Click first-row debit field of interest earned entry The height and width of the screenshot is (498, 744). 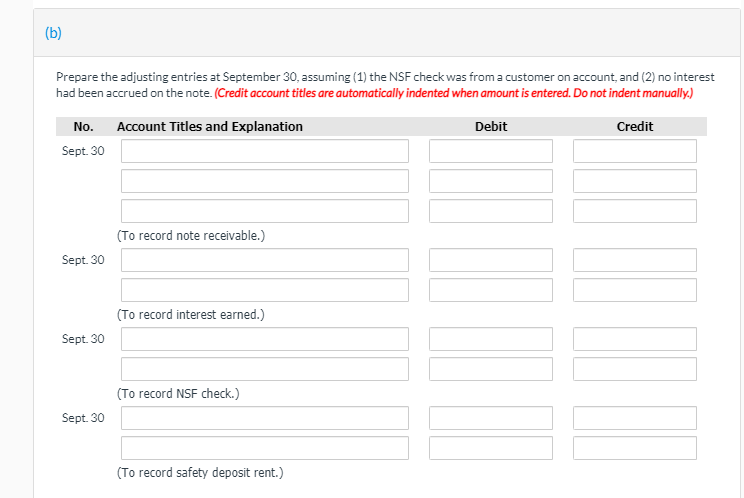[491, 260]
